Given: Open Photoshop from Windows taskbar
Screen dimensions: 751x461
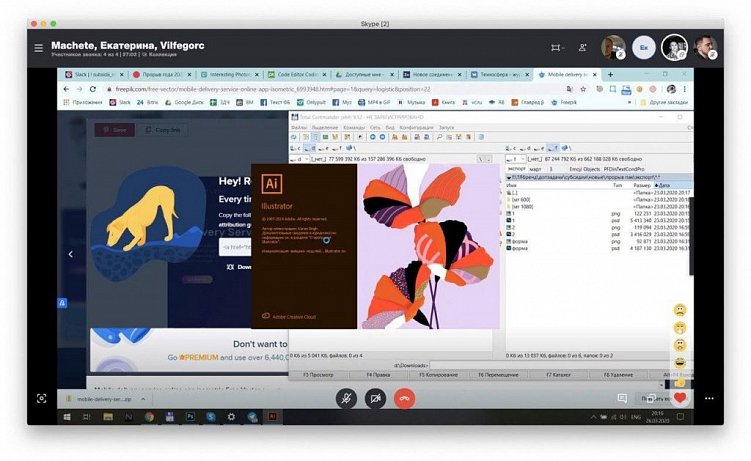Looking at the screenshot, I should tap(190, 417).
